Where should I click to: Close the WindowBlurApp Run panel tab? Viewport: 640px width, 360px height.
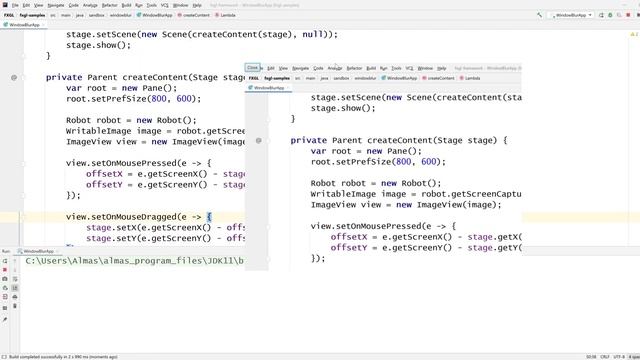tap(57, 251)
